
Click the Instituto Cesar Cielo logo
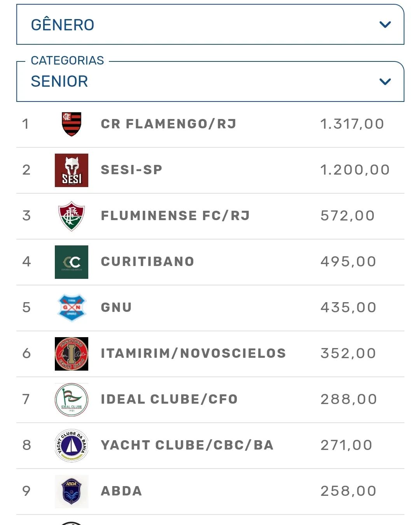(x=72, y=353)
